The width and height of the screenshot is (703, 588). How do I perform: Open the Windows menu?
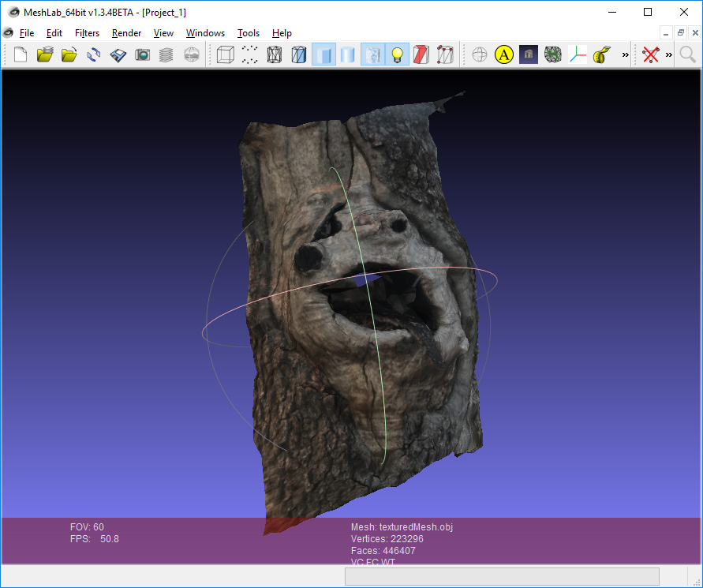(x=205, y=33)
